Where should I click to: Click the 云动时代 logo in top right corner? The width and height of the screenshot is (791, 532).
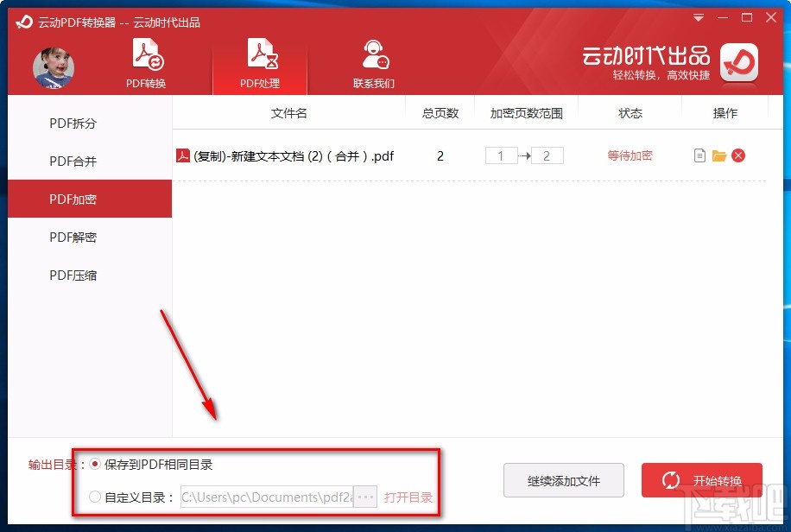click(x=738, y=64)
